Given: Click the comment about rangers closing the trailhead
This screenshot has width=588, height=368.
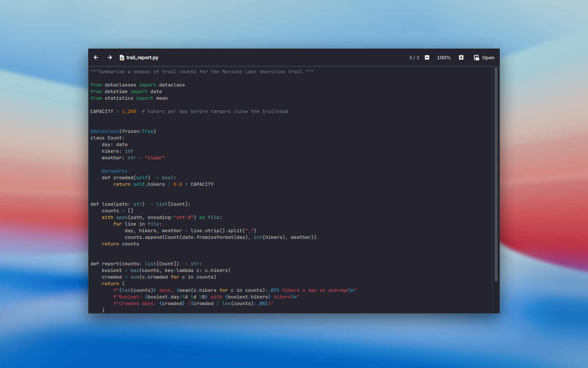Looking at the screenshot, I should click(215, 112).
